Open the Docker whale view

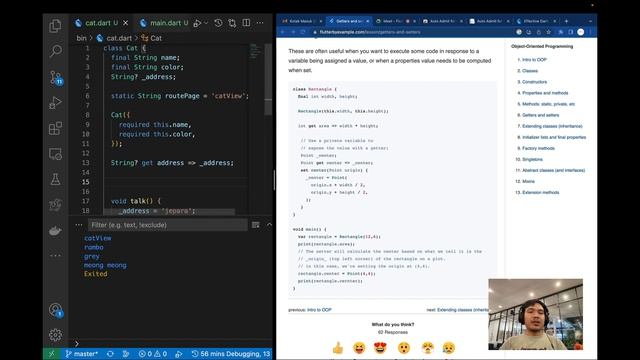pos(56,231)
